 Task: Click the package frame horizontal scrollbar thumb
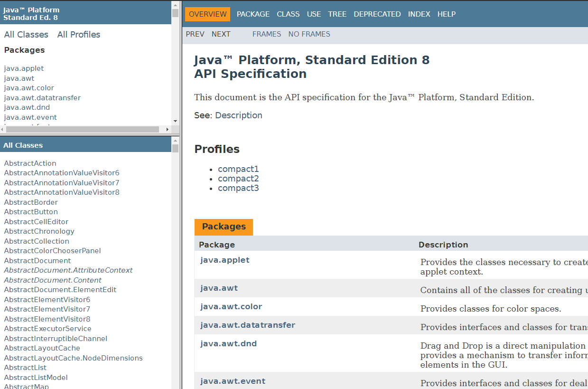(x=83, y=129)
